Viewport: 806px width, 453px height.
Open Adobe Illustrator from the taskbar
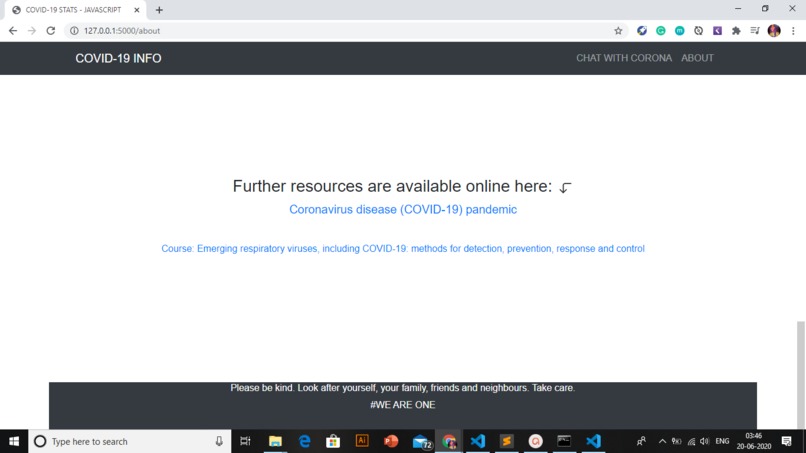[362, 441]
